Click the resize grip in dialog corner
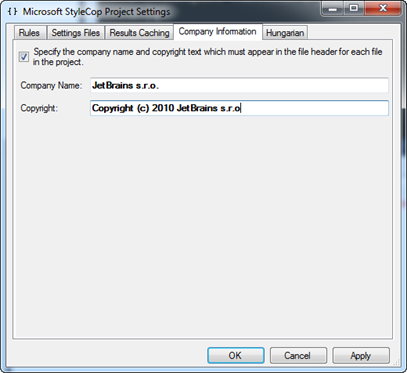The width and height of the screenshot is (407, 373). click(x=397, y=362)
